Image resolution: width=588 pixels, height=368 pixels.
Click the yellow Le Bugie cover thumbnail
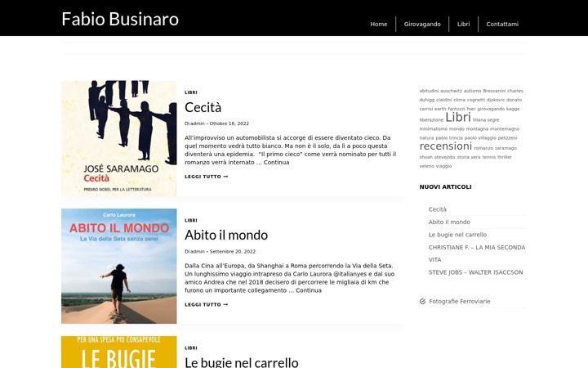(119, 352)
